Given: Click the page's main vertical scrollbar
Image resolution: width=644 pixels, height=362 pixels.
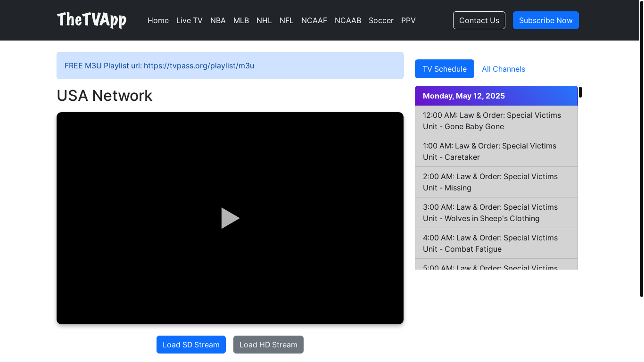Looking at the screenshot, I should click(x=642, y=148).
